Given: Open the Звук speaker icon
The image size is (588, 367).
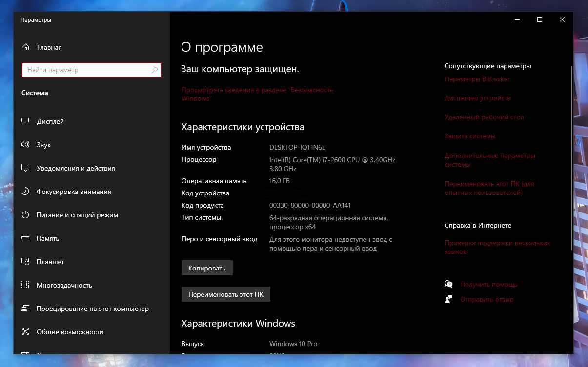Looking at the screenshot, I should pos(26,145).
